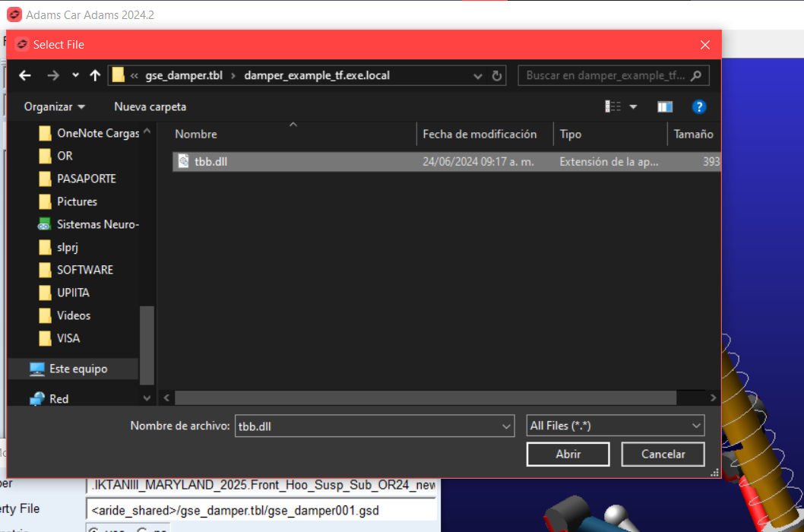Click the navigation pane vertical scrollbar thumb
The height and width of the screenshot is (532, 804).
point(147,345)
